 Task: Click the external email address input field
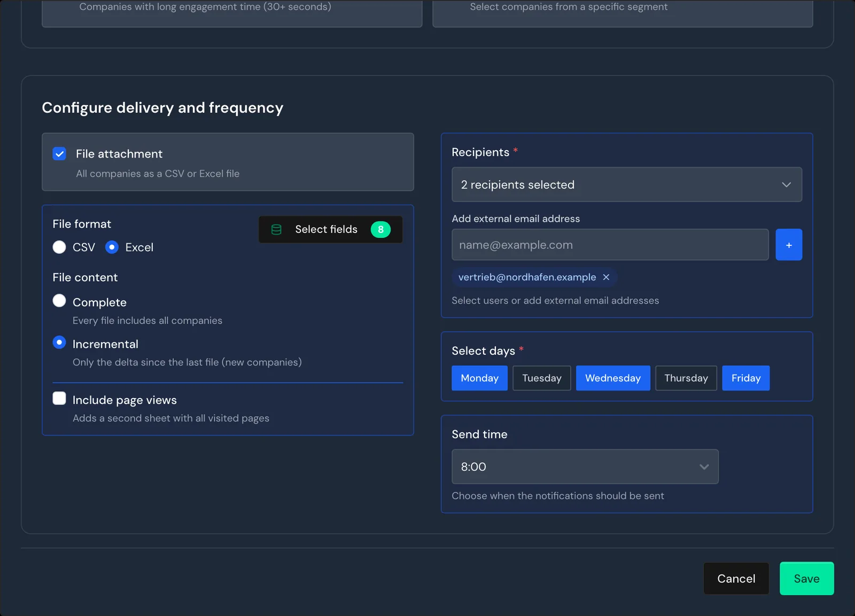point(610,245)
